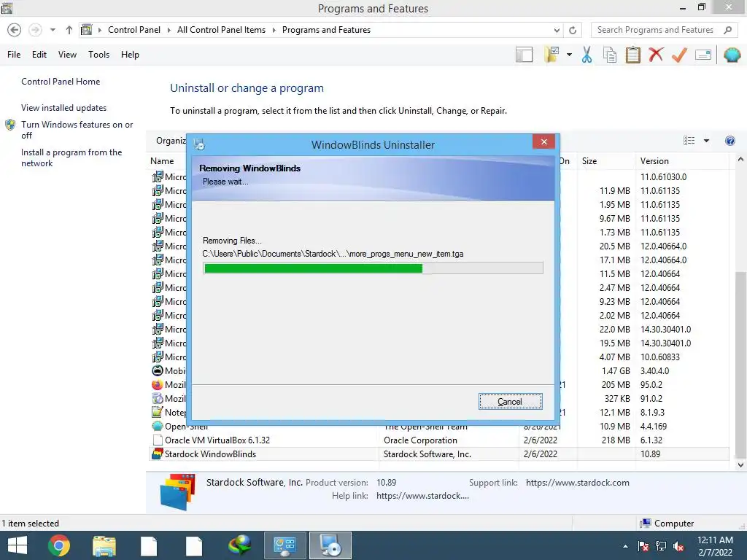Click All Control Panel Items breadcrumb
The image size is (747, 560).
221,30
